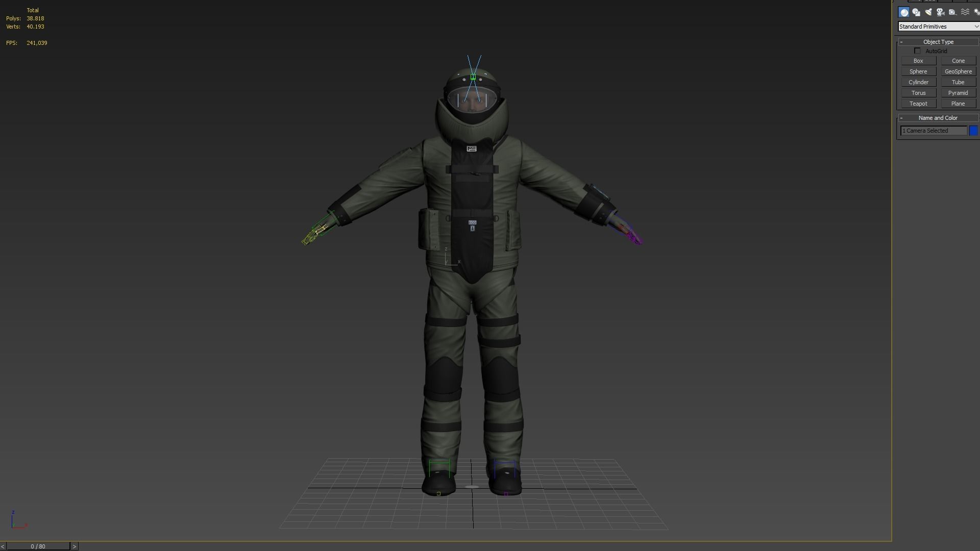This screenshot has width=980, height=551.
Task: Go to next frame with right arrow
Action: 74,546
